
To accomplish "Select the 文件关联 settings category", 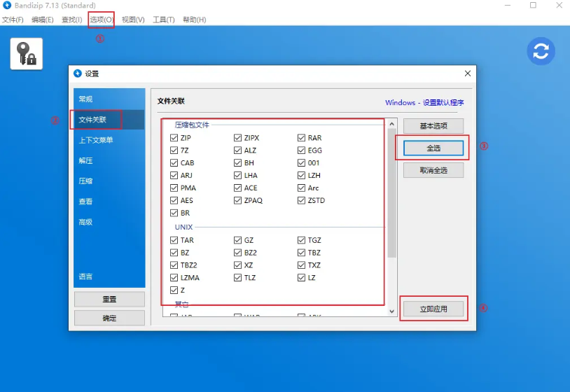I will pos(109,120).
